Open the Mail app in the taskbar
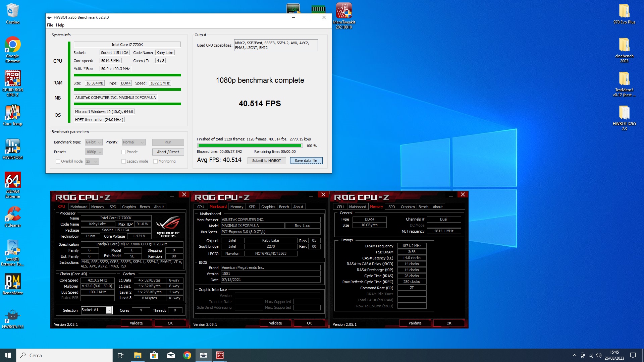The image size is (644, 362). pyautogui.click(x=171, y=355)
